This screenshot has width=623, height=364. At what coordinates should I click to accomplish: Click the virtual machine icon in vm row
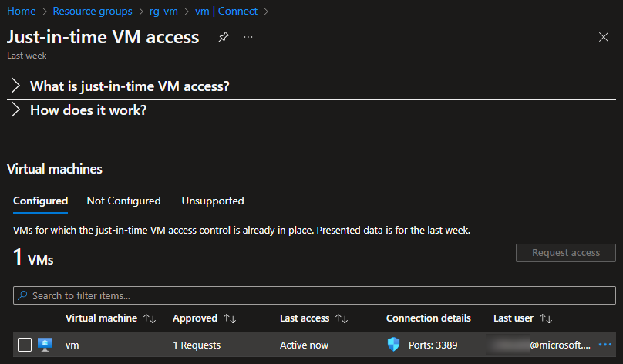pyautogui.click(x=45, y=345)
